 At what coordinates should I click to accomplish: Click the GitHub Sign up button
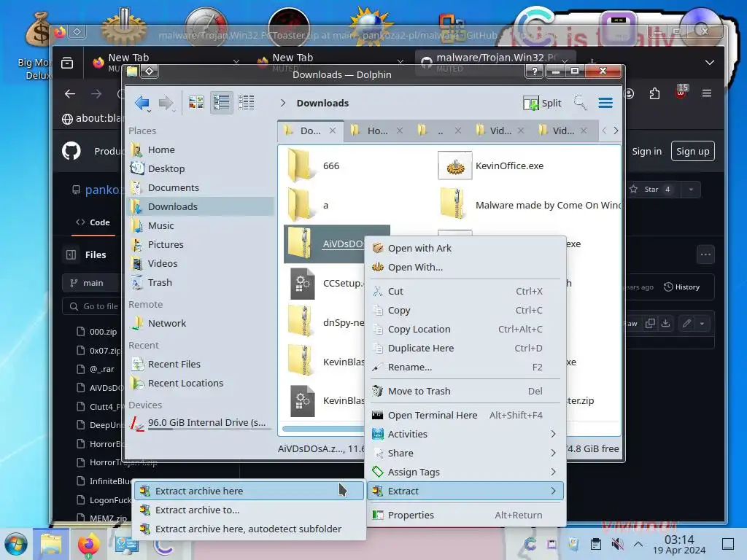coord(693,152)
